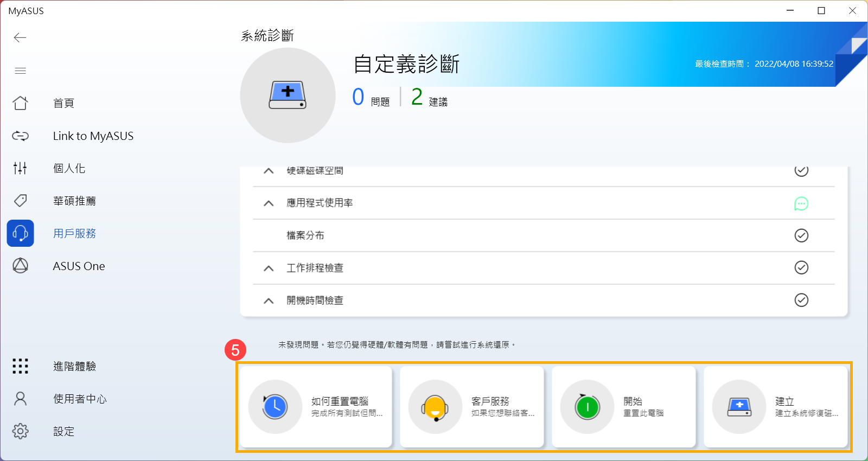Click the home icon for 首頁

(x=20, y=103)
